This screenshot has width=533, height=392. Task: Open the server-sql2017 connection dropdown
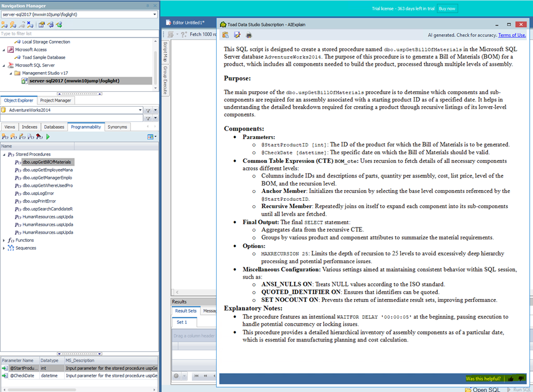(x=155, y=14)
